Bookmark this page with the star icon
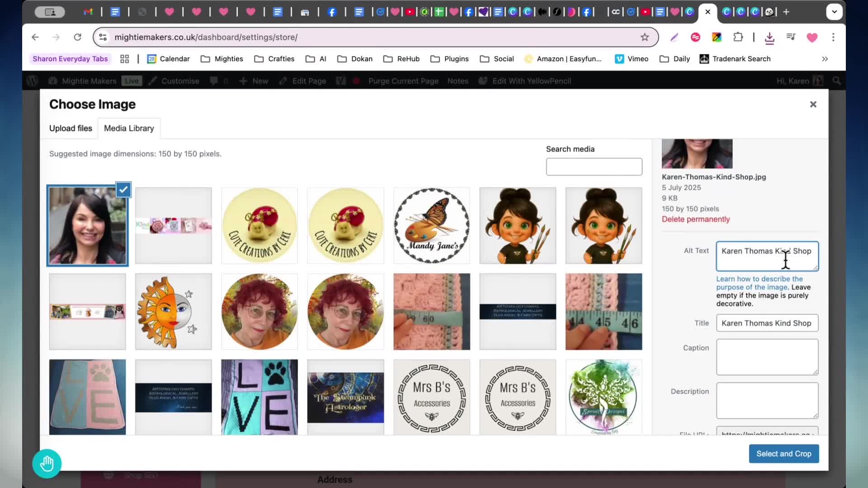 [x=645, y=37]
